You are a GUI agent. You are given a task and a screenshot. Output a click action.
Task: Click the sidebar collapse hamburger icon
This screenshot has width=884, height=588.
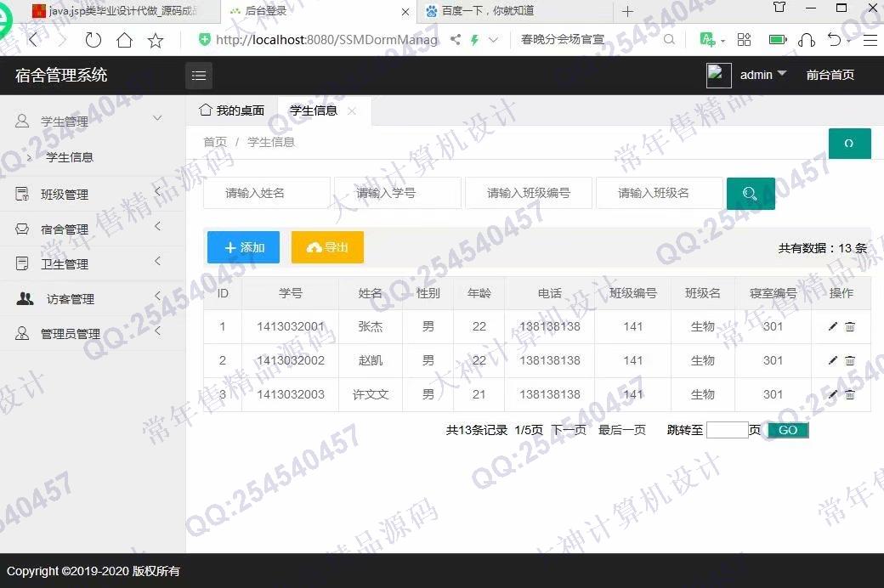tap(199, 76)
